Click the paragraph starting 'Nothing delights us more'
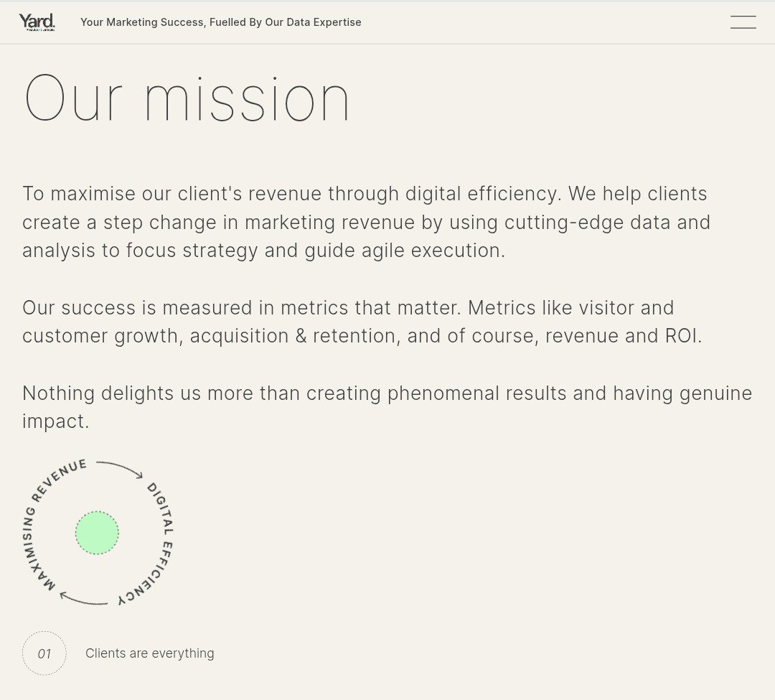The image size is (775, 700). point(387,407)
